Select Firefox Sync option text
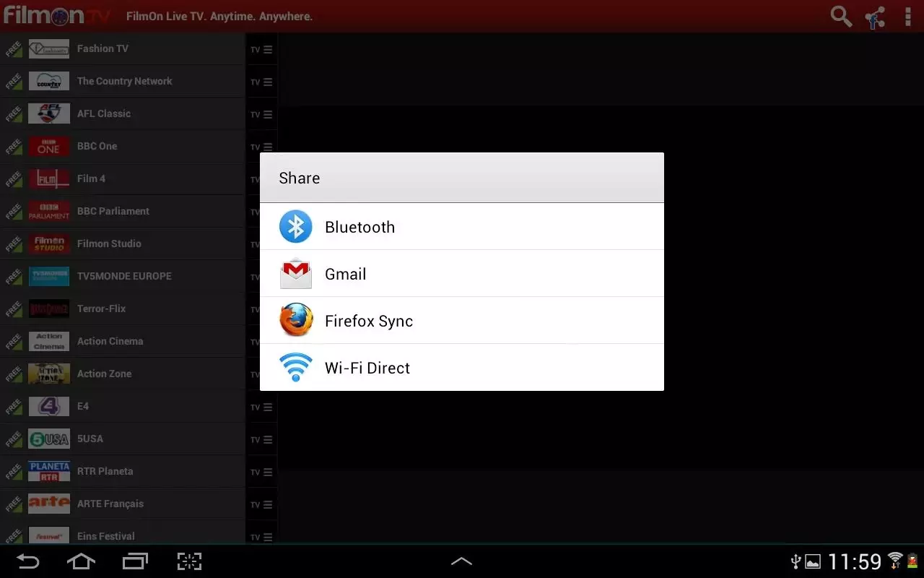Screen dimensions: 924x578 point(369,321)
